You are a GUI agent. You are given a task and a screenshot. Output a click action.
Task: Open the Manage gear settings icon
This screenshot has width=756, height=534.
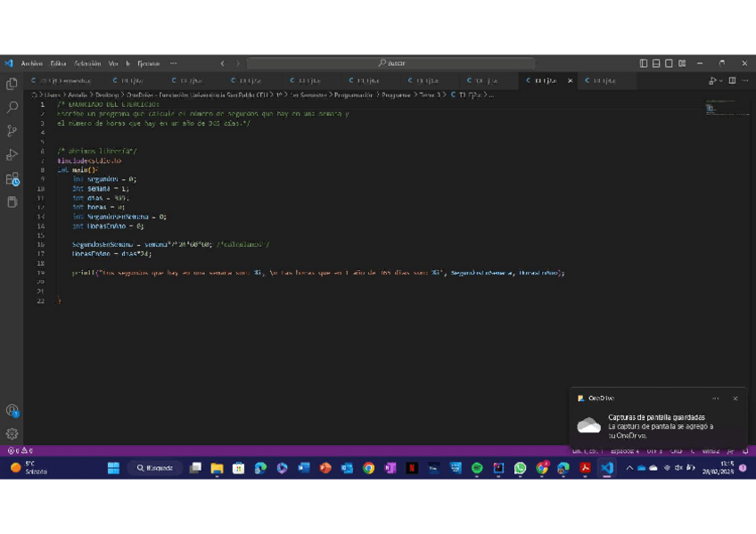coord(12,434)
